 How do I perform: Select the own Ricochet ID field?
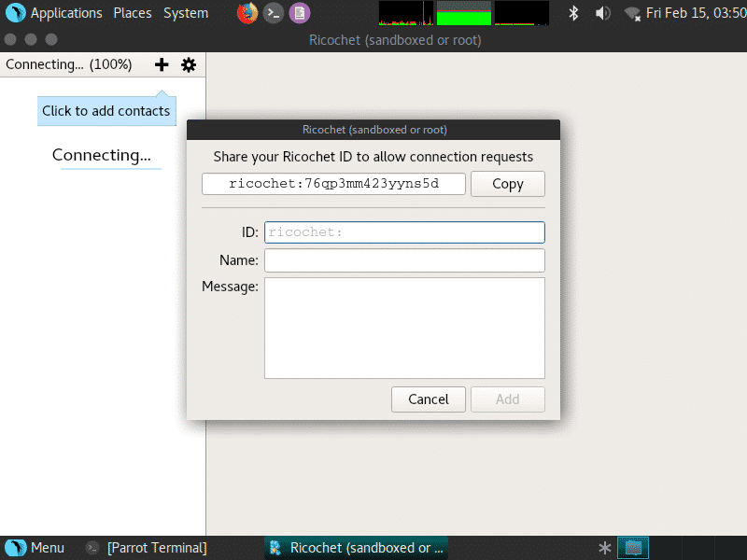[x=333, y=184]
